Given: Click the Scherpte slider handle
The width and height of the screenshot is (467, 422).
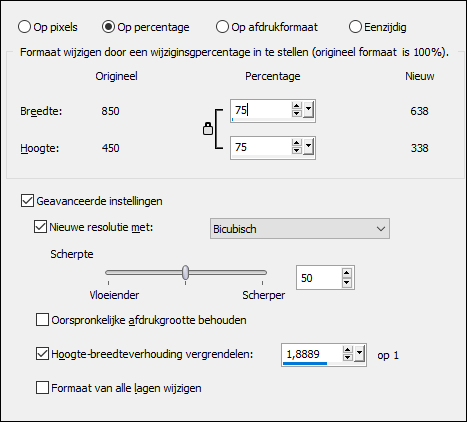Looking at the screenshot, I should pyautogui.click(x=185, y=272).
